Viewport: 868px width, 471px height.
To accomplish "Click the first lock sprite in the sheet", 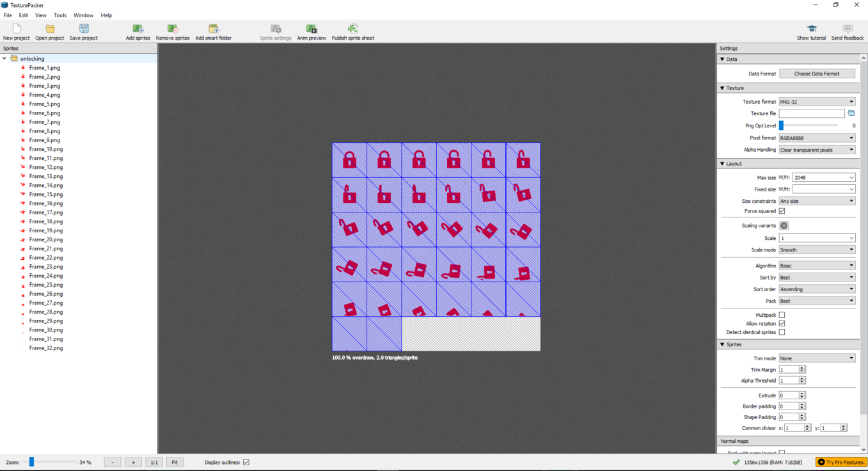I will (x=349, y=159).
